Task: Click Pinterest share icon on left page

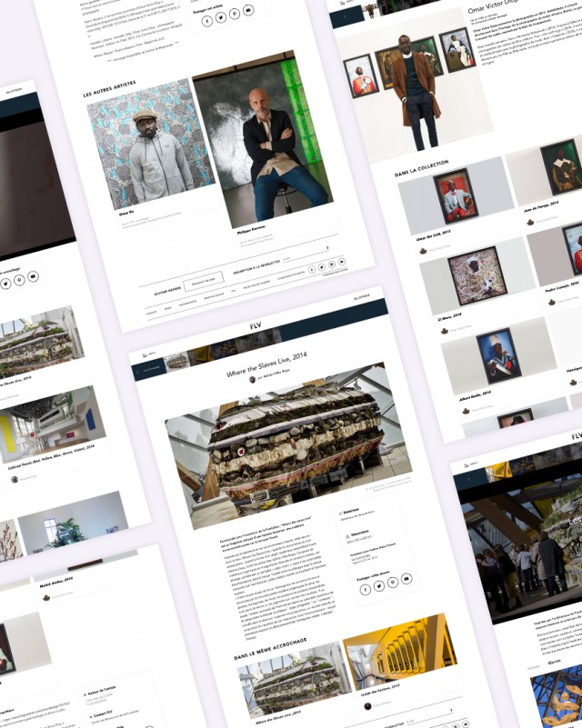Action: [19, 280]
